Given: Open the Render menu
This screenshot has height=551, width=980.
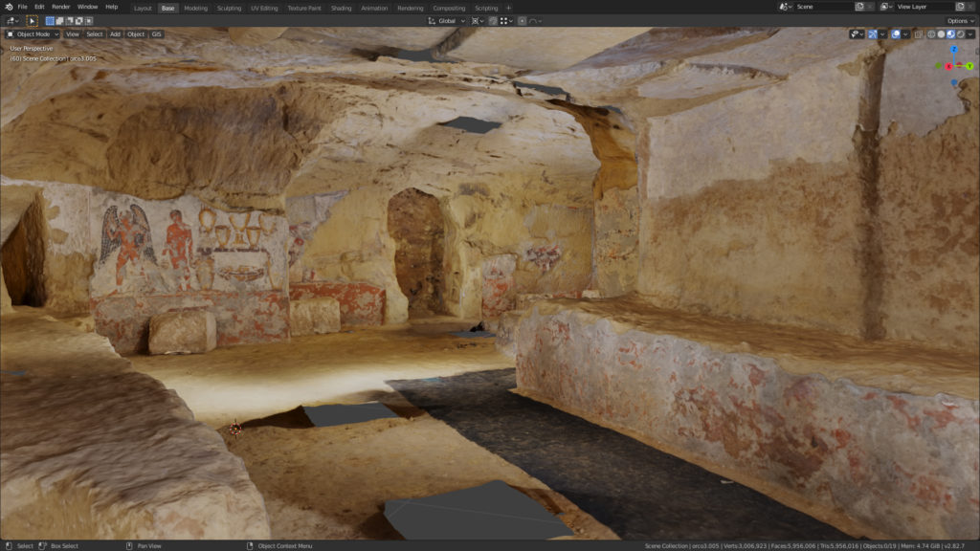Looking at the screenshot, I should click(x=60, y=7).
